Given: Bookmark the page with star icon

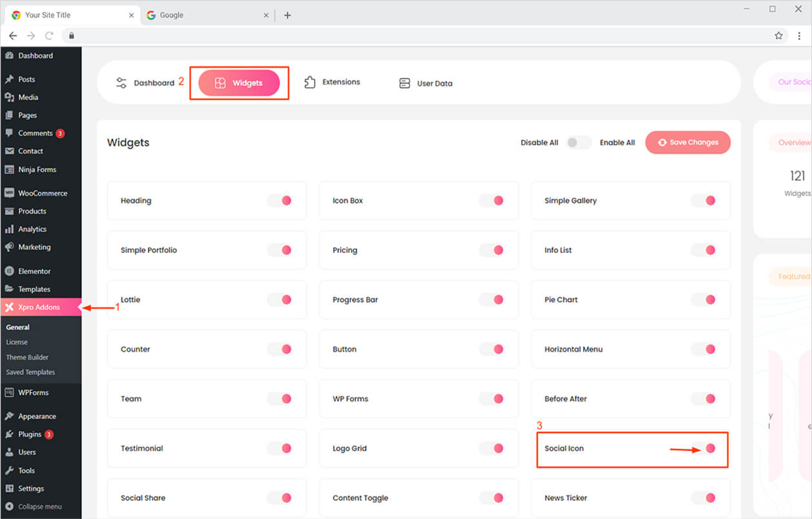Looking at the screenshot, I should point(778,36).
